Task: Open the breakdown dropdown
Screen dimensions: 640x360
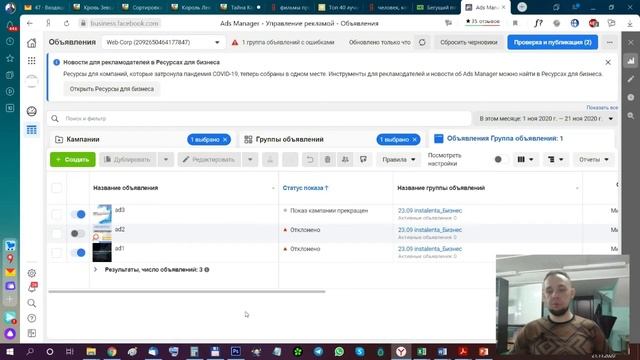Action: (556, 160)
